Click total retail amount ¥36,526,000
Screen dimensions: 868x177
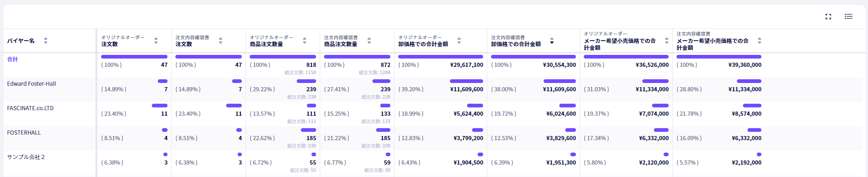(652, 65)
